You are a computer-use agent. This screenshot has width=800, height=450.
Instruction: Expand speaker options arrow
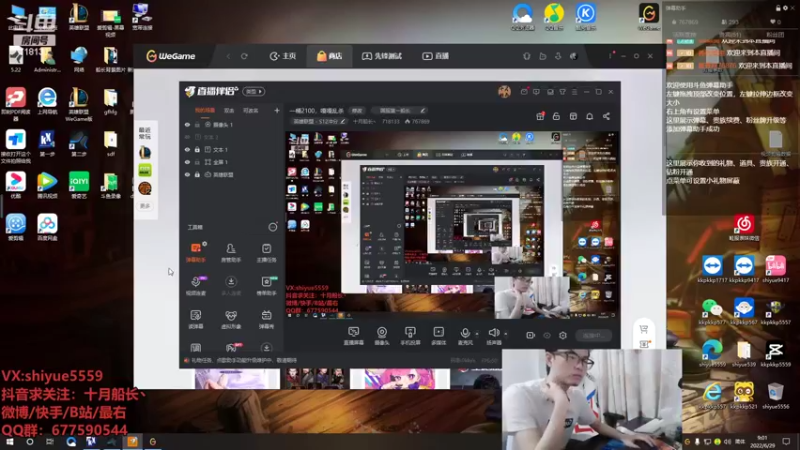[506, 334]
